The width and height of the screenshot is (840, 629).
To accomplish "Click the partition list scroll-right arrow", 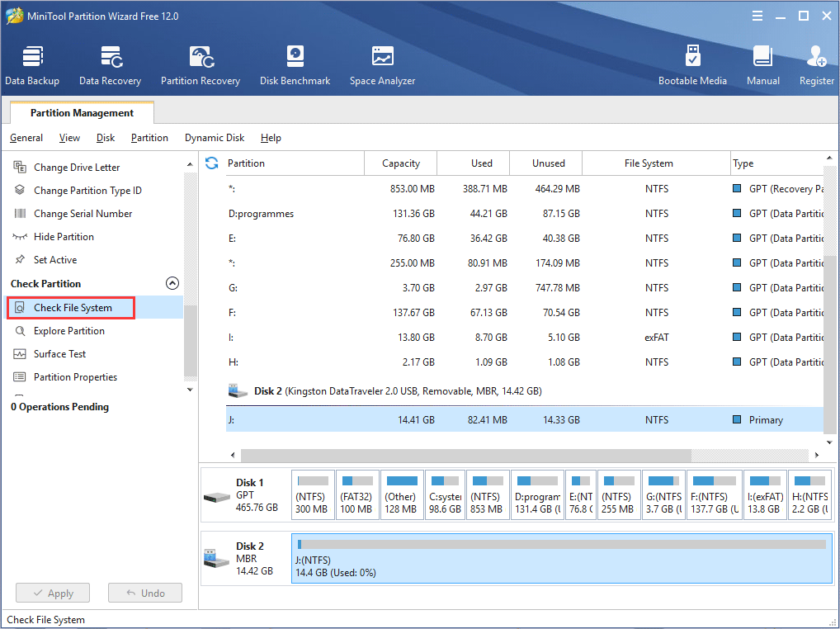I will [x=816, y=455].
